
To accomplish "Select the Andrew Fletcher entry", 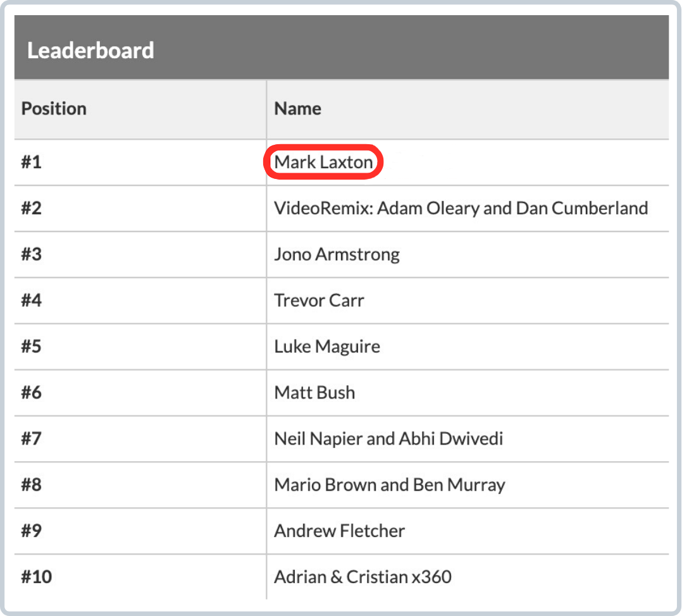I will (339, 531).
